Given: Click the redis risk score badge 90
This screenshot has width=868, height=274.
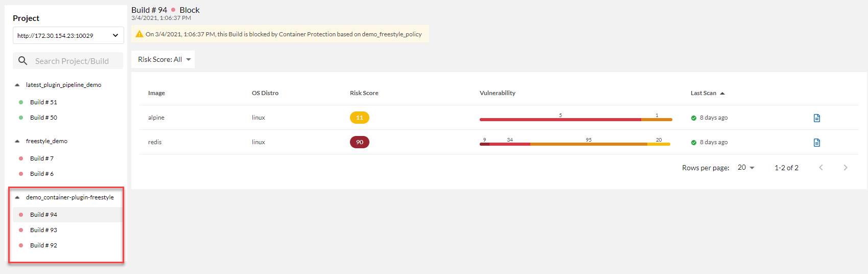Looking at the screenshot, I should pos(359,142).
